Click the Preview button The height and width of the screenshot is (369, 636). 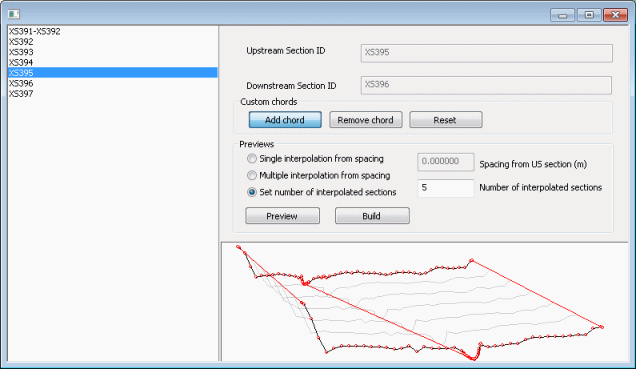pos(282,216)
